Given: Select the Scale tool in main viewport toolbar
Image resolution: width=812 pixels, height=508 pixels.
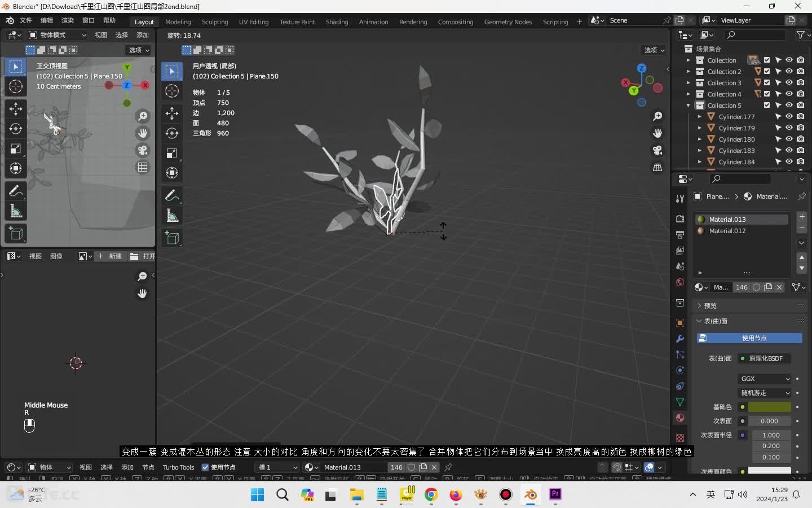Looking at the screenshot, I should point(172,153).
